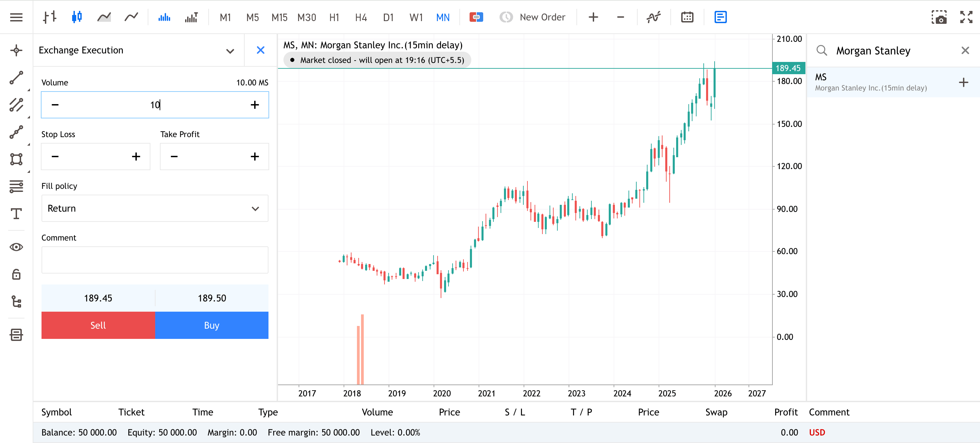The width and height of the screenshot is (980, 443).
Task: Open the Fill policy dropdown
Action: click(154, 208)
